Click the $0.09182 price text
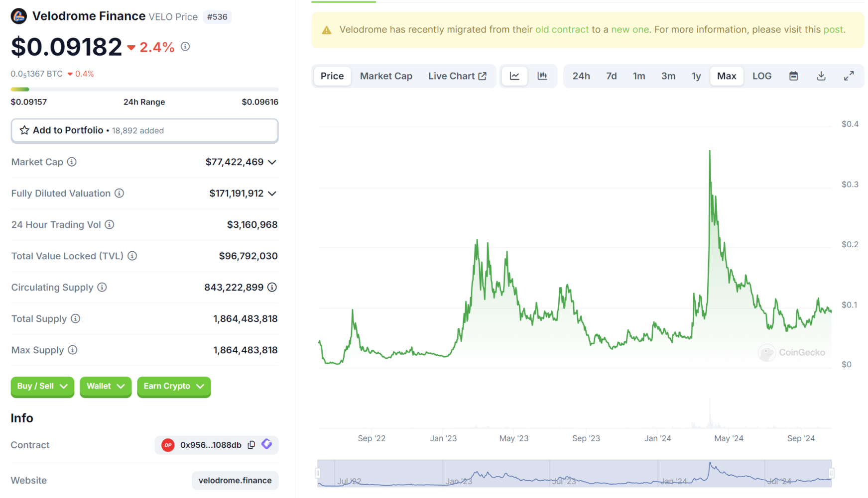 click(x=66, y=47)
